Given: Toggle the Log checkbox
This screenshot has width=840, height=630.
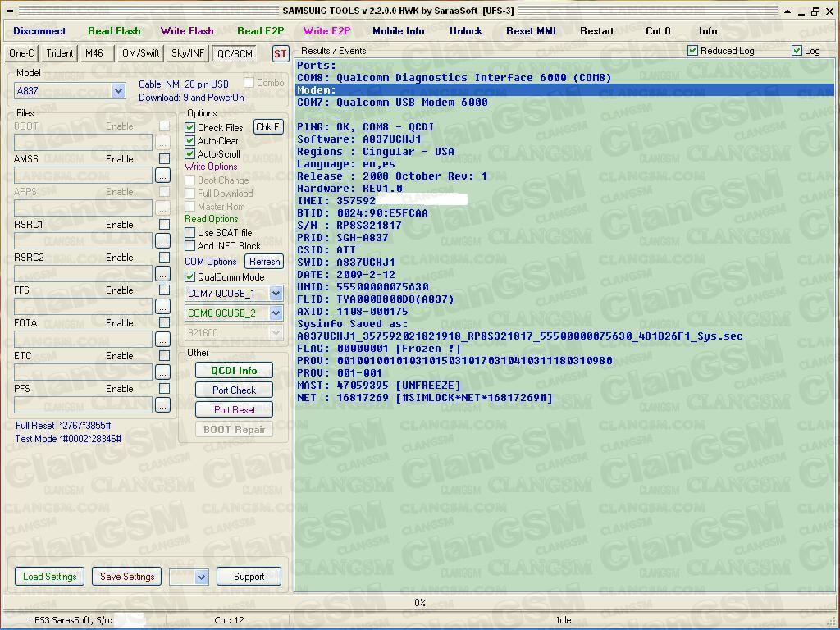Looking at the screenshot, I should click(x=797, y=50).
